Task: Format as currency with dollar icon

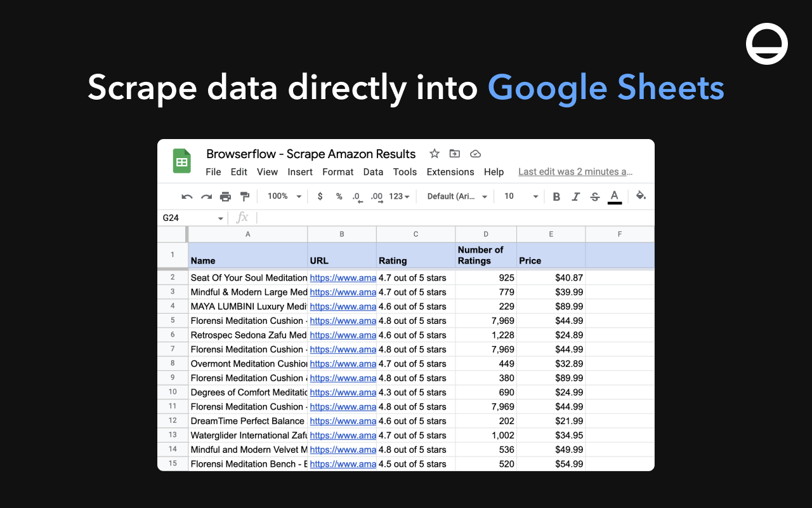Action: (320, 196)
